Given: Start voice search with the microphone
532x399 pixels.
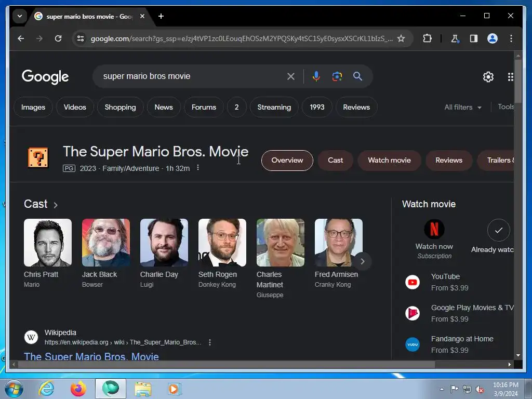Looking at the screenshot, I should click(x=316, y=76).
